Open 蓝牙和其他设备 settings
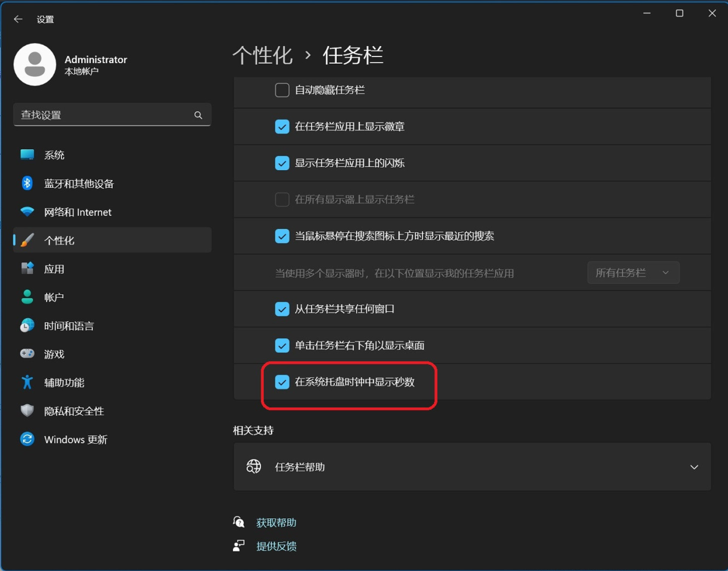This screenshot has width=728, height=571. [x=112, y=183]
